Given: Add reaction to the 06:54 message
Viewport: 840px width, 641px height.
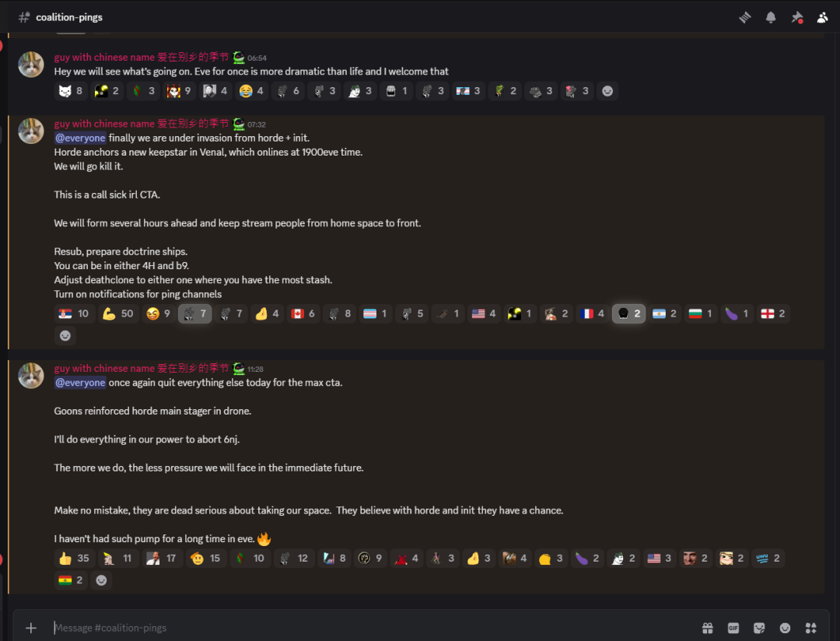Looking at the screenshot, I should (x=607, y=90).
